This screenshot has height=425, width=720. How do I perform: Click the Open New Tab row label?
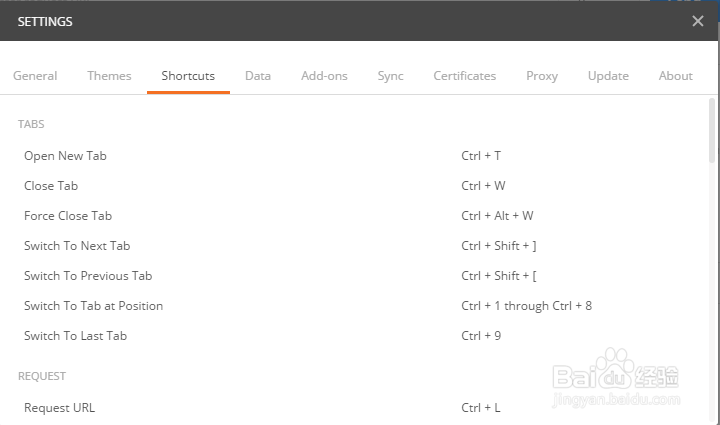(65, 156)
